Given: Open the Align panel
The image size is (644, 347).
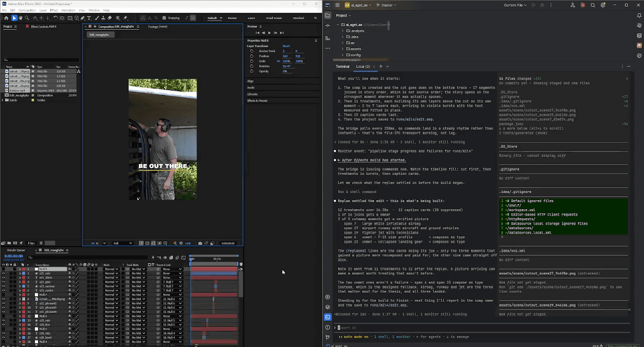Looking at the screenshot, I should coord(251,81).
